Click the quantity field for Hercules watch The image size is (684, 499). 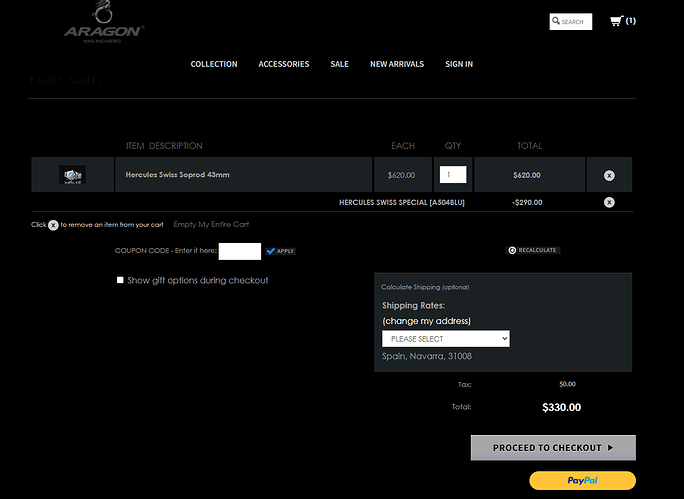tap(453, 174)
